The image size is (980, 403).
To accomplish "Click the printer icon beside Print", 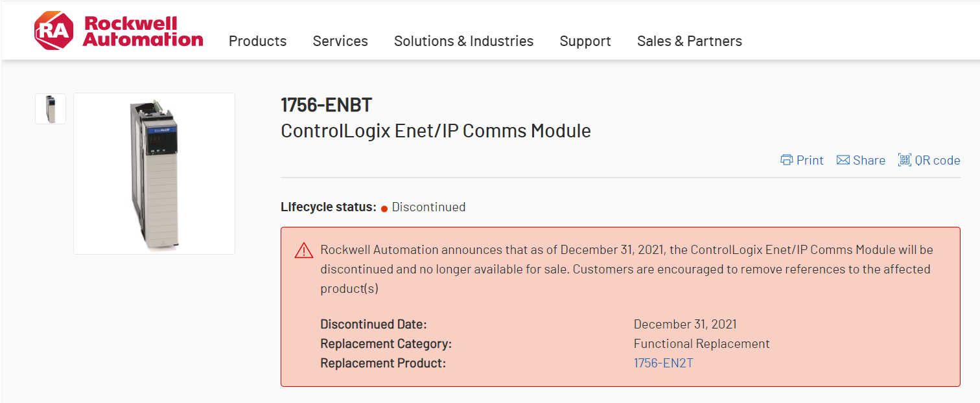I will point(787,160).
